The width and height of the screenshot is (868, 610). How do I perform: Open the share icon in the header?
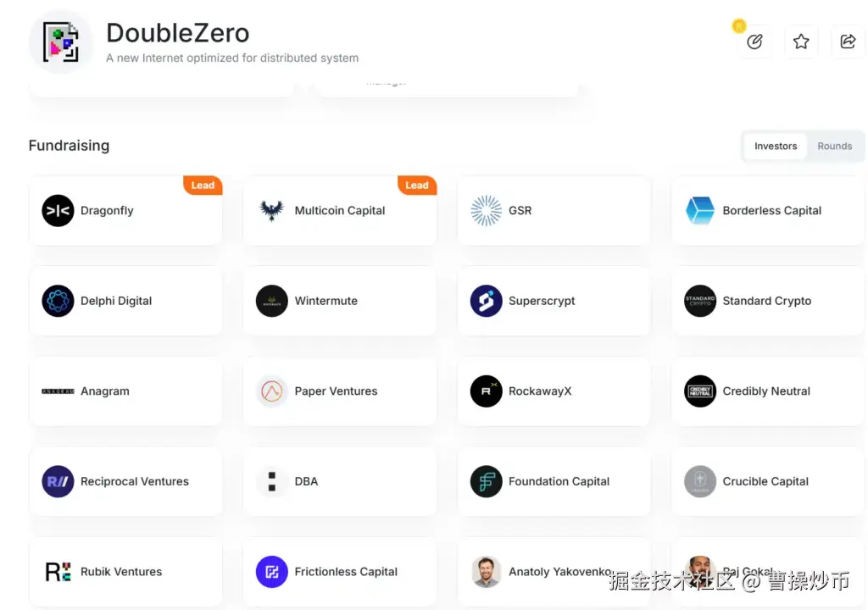click(848, 42)
